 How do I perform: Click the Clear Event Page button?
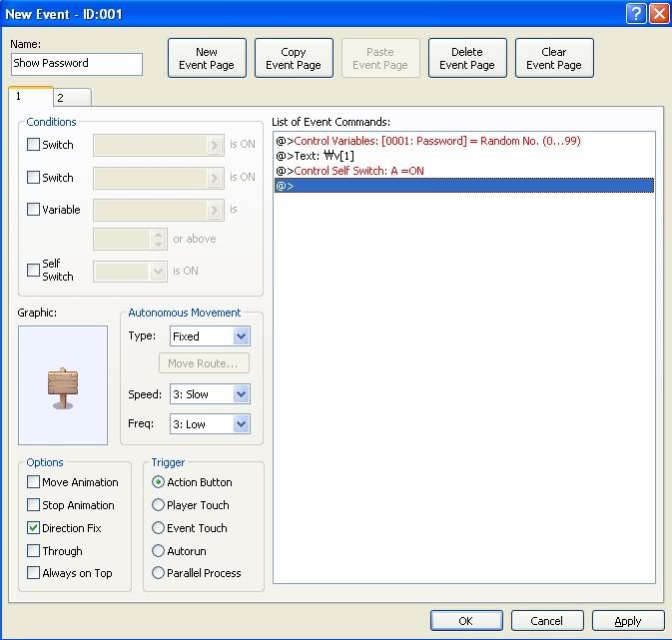(553, 59)
